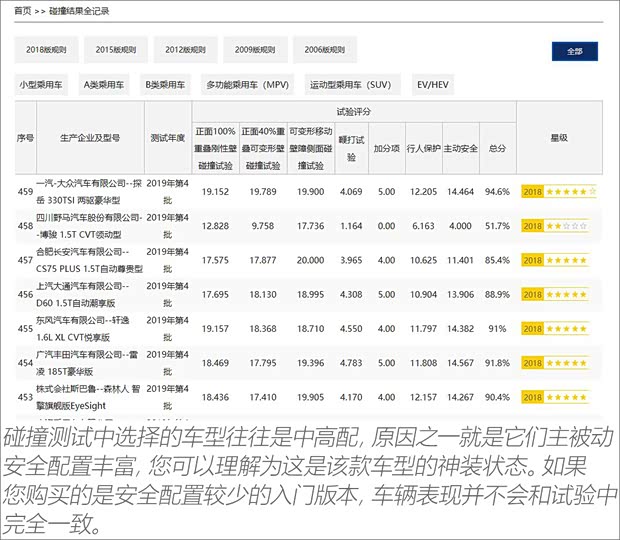Filter by EV/HEV category
Screen dimensions: 620x540
point(433,85)
